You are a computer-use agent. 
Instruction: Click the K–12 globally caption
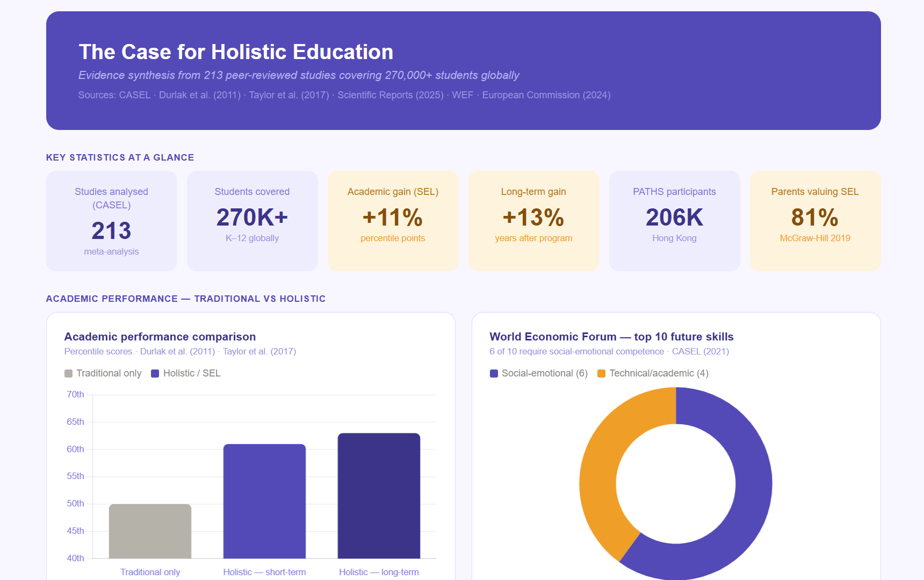click(252, 238)
